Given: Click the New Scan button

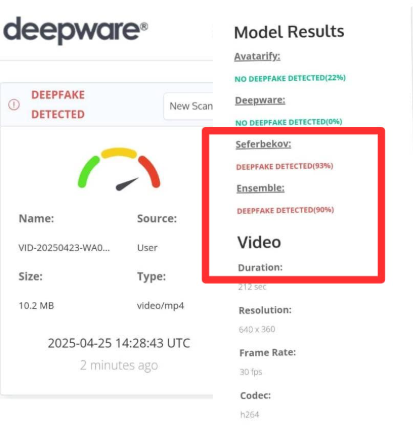Looking at the screenshot, I should coord(189,106).
